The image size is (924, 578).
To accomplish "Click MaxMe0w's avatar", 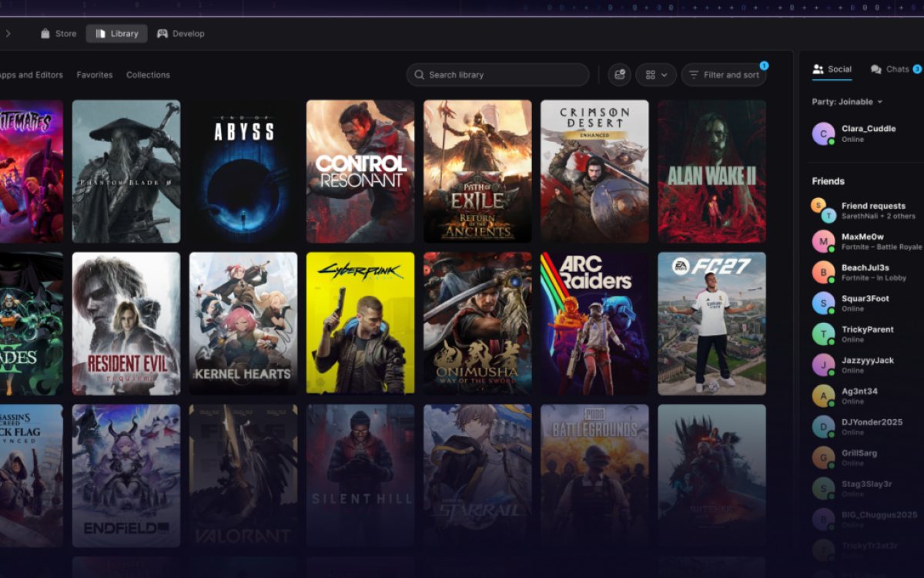I will click(x=823, y=241).
